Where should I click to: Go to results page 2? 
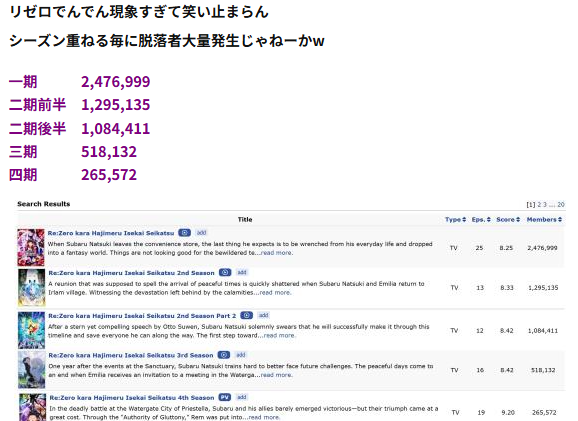click(x=539, y=204)
